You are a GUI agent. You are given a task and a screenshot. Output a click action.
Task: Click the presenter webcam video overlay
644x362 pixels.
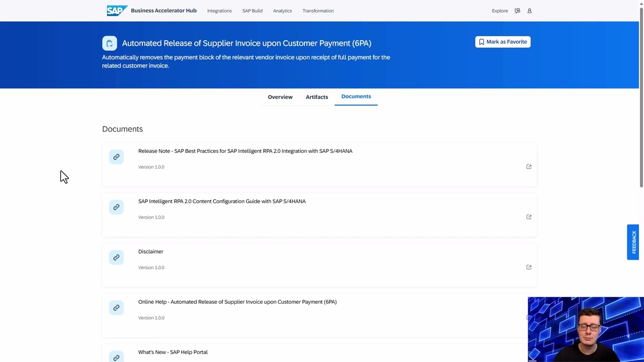click(x=586, y=329)
